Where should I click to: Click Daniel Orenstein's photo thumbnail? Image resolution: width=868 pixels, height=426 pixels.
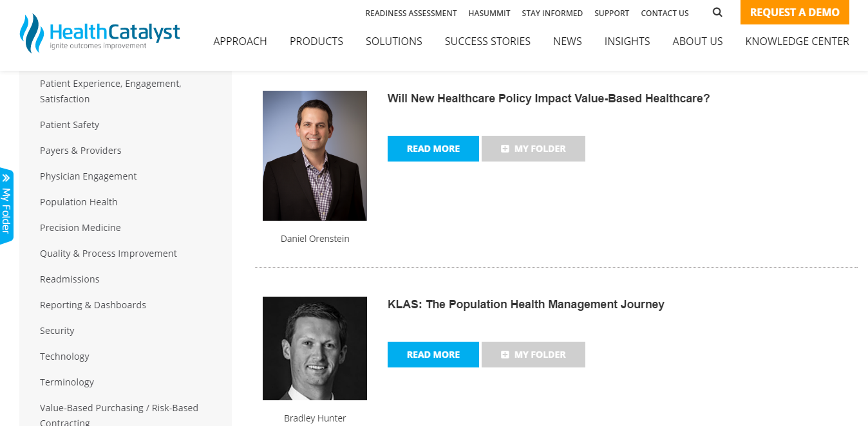coord(315,156)
